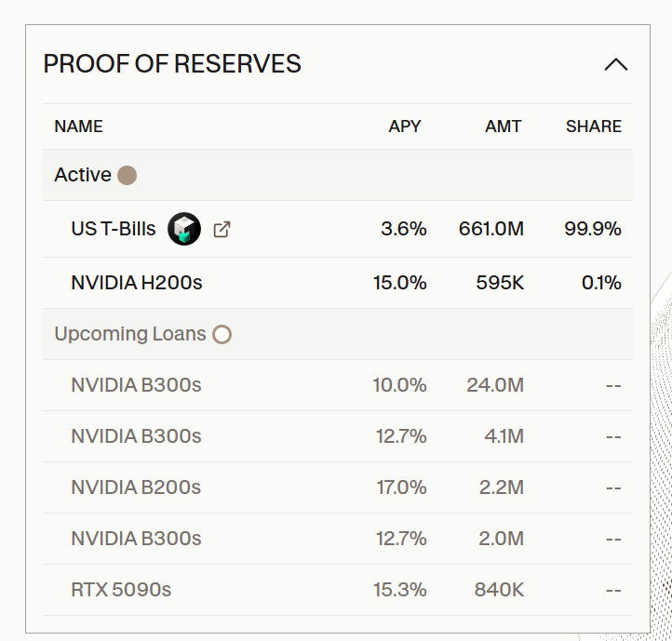Open US T-Bills external link icon

tap(222, 229)
